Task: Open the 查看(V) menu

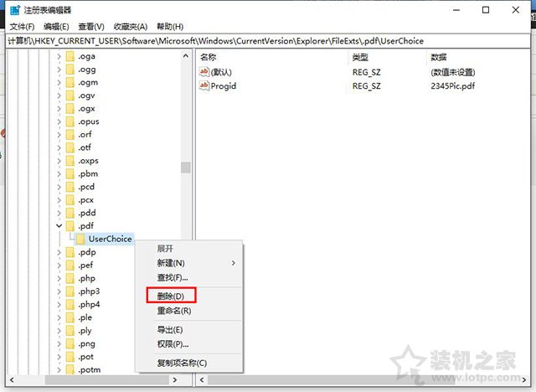Action: tap(91, 27)
